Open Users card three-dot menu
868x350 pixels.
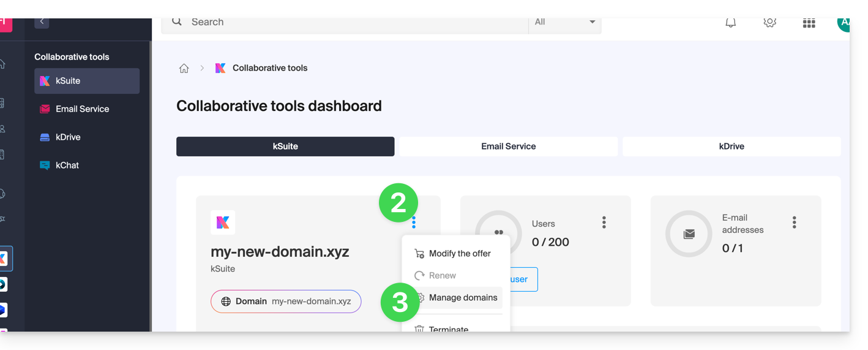pyautogui.click(x=604, y=223)
